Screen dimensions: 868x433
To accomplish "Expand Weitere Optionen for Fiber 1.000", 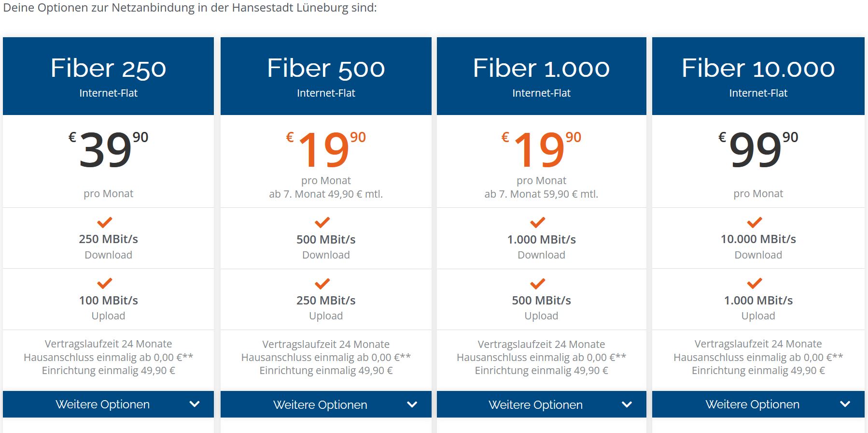I will (x=541, y=404).
